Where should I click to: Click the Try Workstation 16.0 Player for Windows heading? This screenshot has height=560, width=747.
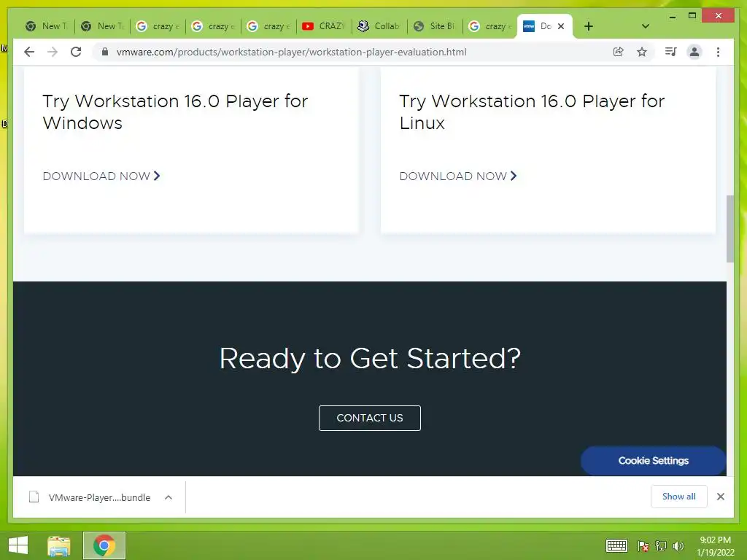point(175,112)
